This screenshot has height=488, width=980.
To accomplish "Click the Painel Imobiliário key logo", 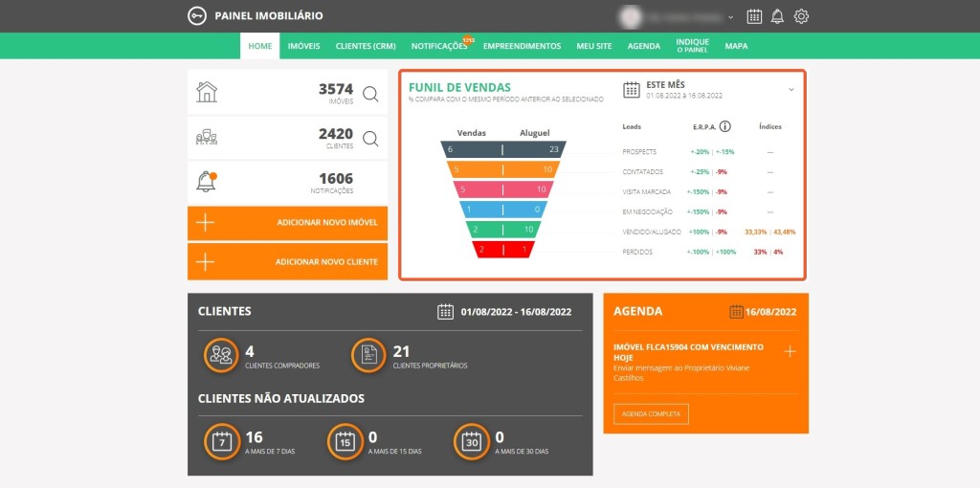I will [197, 16].
